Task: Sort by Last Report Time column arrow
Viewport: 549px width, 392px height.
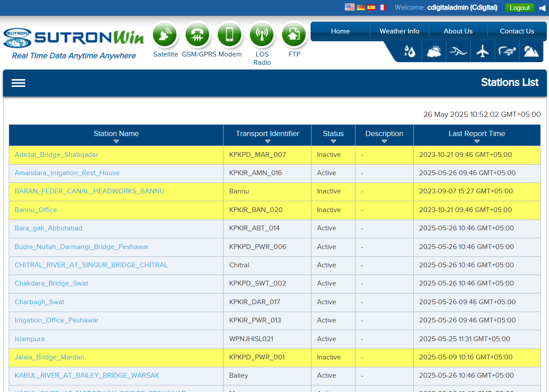Action: 477,141
